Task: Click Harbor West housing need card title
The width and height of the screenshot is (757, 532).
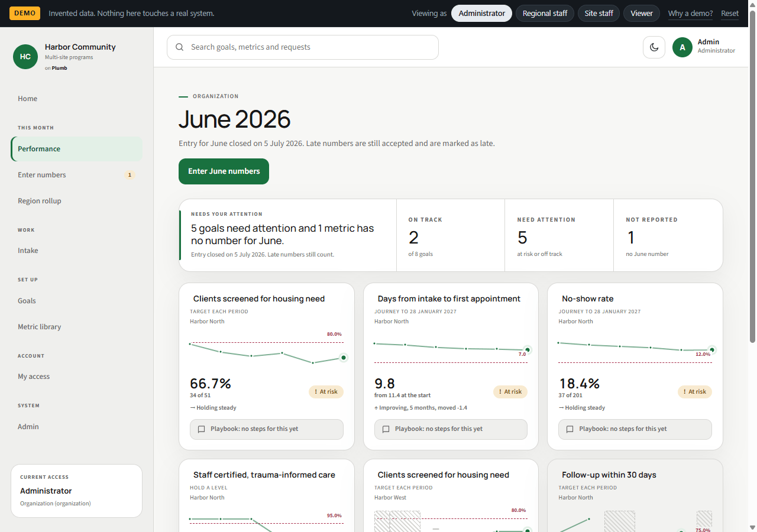Action: pyautogui.click(x=444, y=475)
